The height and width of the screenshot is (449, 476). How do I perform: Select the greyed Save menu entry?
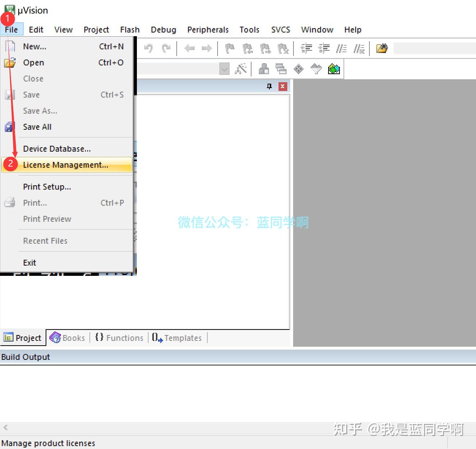point(67,95)
